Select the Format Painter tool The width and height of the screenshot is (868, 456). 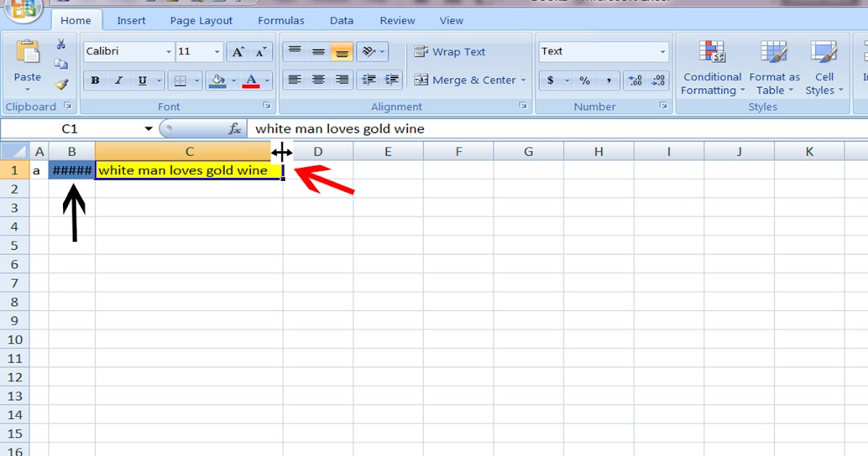coord(62,83)
